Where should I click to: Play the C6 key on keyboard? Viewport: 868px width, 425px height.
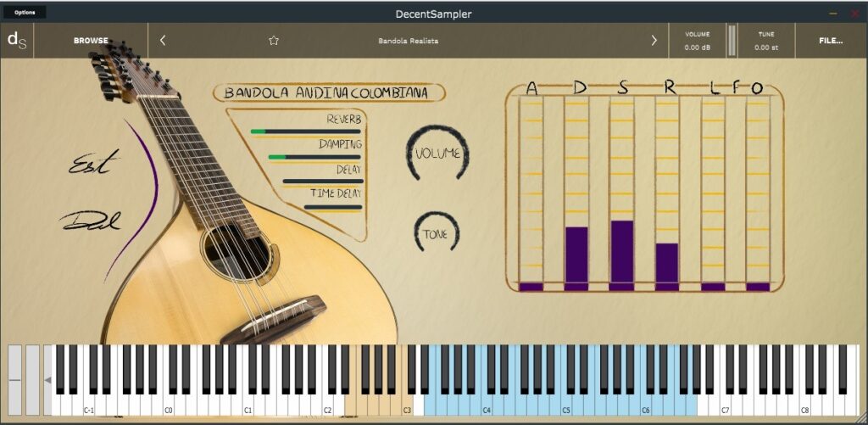pos(645,405)
